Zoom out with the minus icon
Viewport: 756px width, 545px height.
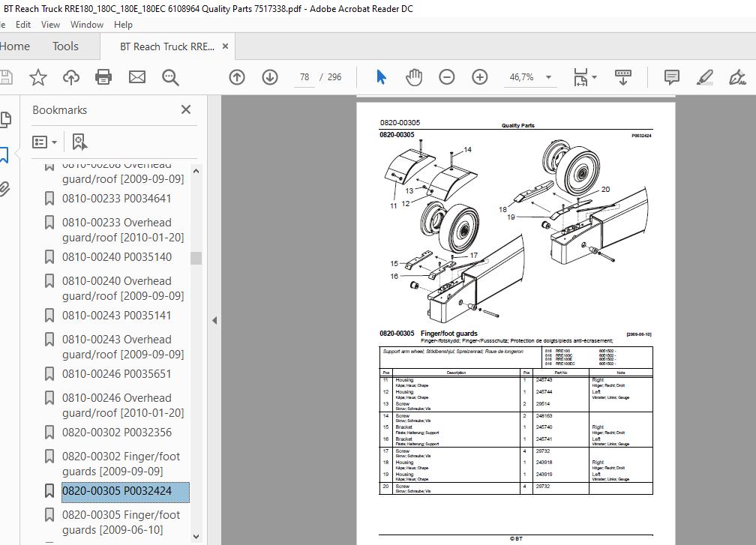click(x=447, y=77)
